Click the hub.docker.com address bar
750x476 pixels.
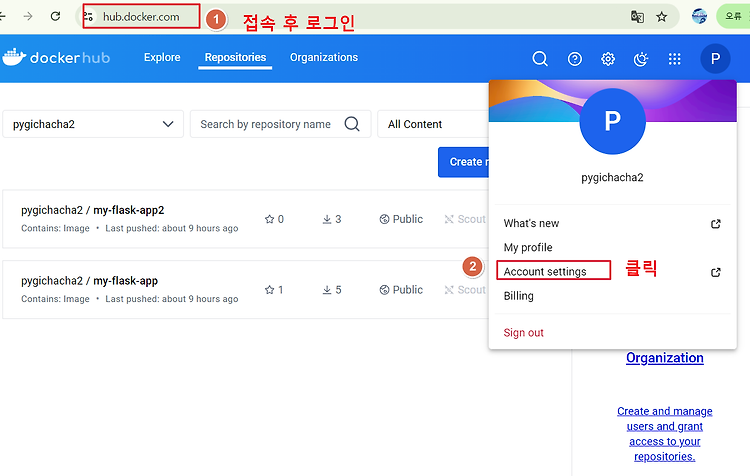(x=141, y=17)
